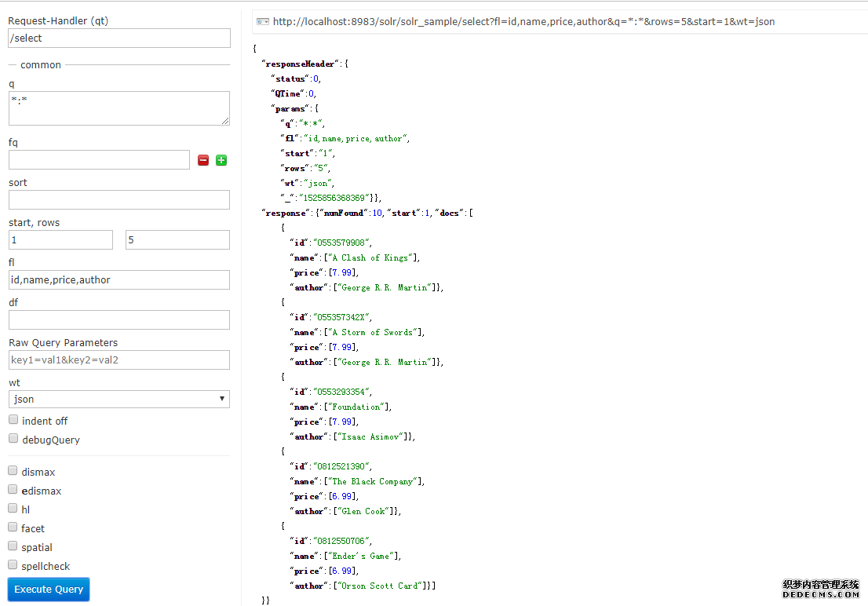Viewport: 868px width, 606px height.
Task: Select the fl field list input
Action: point(119,279)
